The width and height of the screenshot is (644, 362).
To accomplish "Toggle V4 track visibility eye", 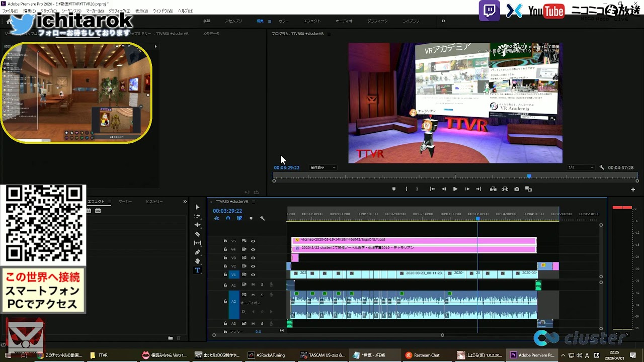I will coord(253,249).
